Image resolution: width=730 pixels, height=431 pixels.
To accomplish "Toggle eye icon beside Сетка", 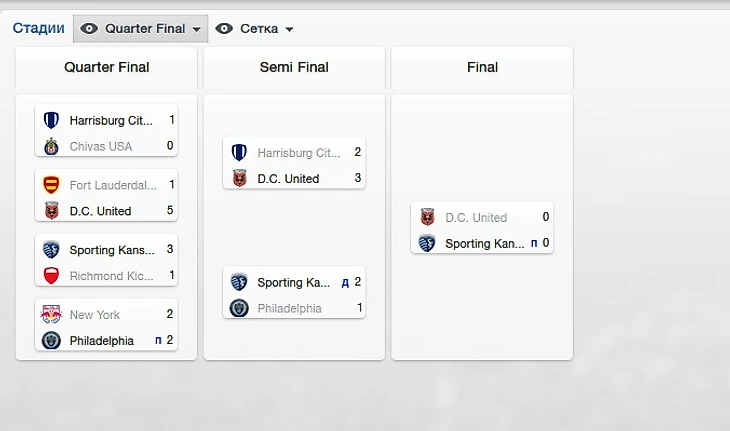I will tap(224, 29).
